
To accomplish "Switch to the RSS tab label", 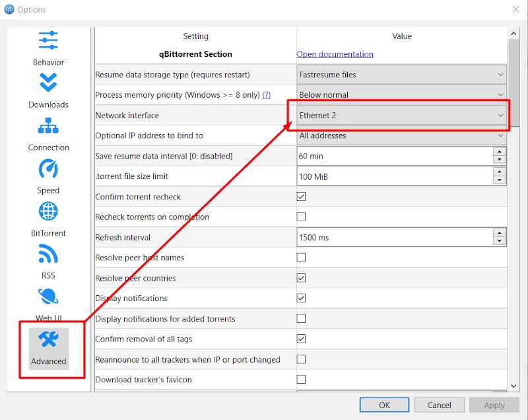I will click(48, 275).
